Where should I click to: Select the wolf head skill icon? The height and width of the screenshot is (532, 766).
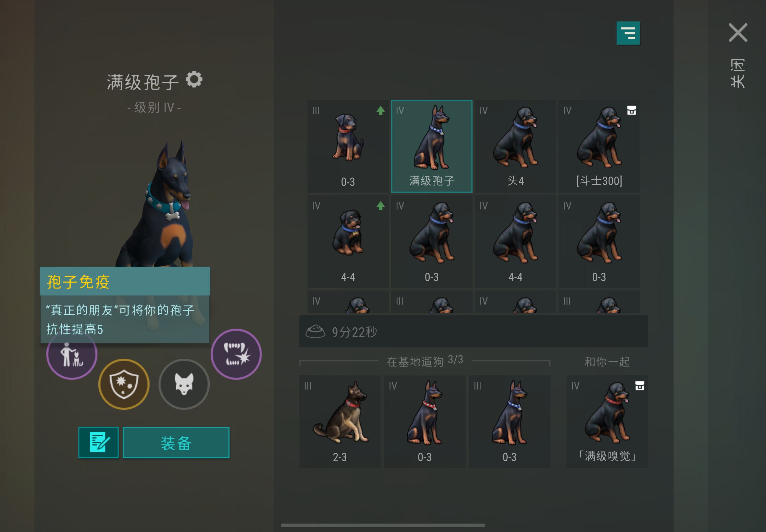[x=184, y=384]
